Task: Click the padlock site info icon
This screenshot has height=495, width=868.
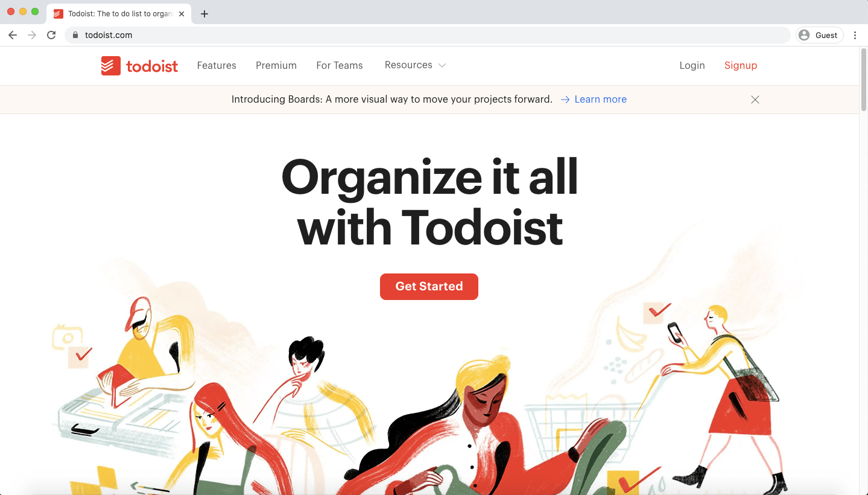Action: (x=75, y=35)
